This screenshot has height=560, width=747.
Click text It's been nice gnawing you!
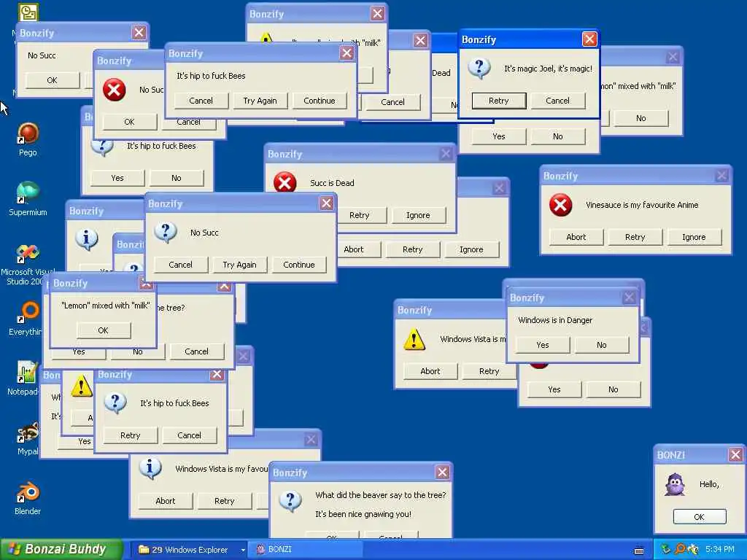pos(363,514)
